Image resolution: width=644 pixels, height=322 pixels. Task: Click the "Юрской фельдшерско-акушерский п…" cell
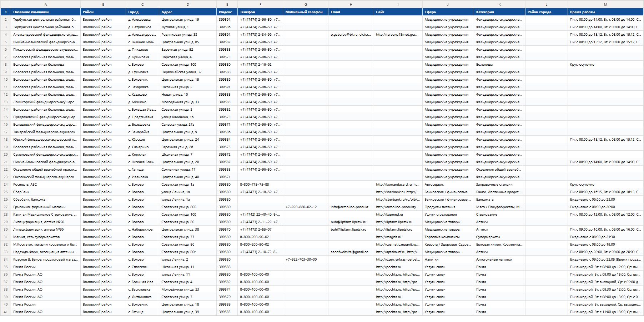(46, 140)
